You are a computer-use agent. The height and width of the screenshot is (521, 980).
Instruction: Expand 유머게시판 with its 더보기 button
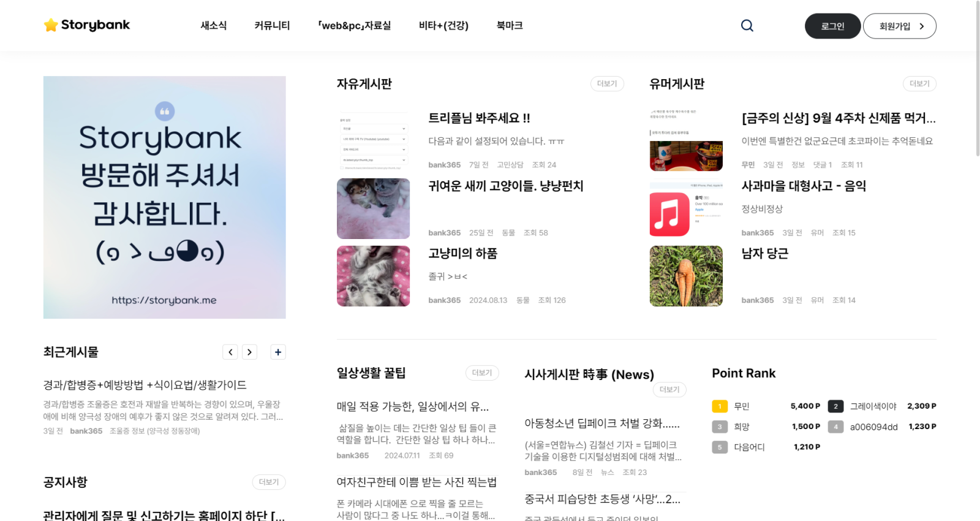[919, 84]
